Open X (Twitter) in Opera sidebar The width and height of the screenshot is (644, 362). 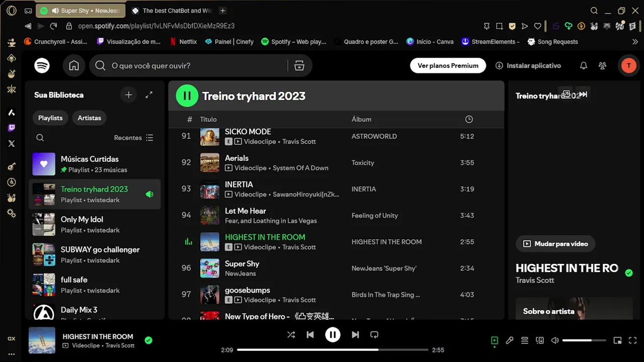(x=11, y=143)
